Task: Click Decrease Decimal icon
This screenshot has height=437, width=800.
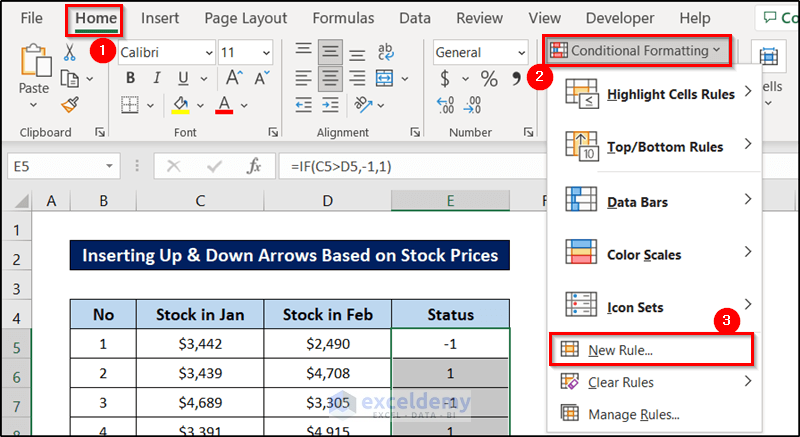Action: pyautogui.click(x=472, y=105)
